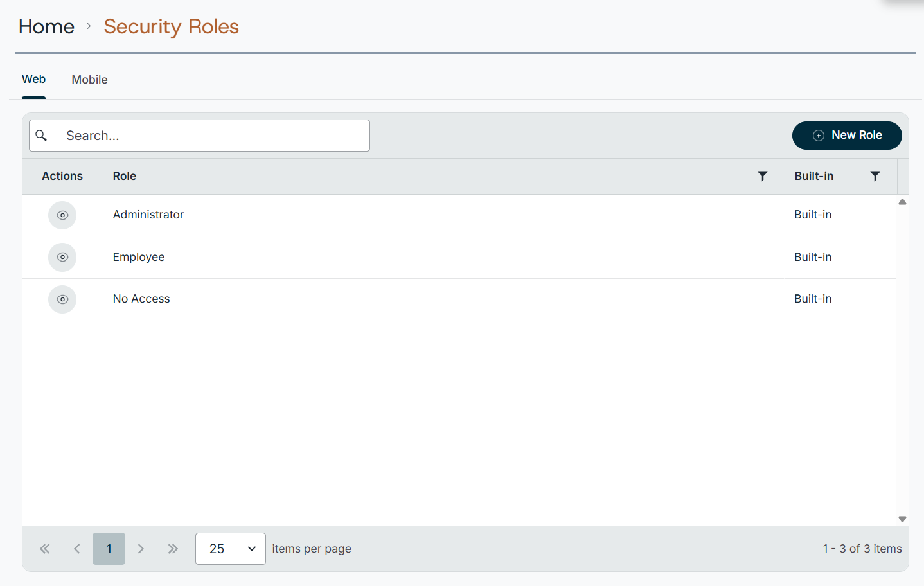The width and height of the screenshot is (924, 586).
Task: Click the '1 - 3 of 3 items' status
Action: point(862,549)
